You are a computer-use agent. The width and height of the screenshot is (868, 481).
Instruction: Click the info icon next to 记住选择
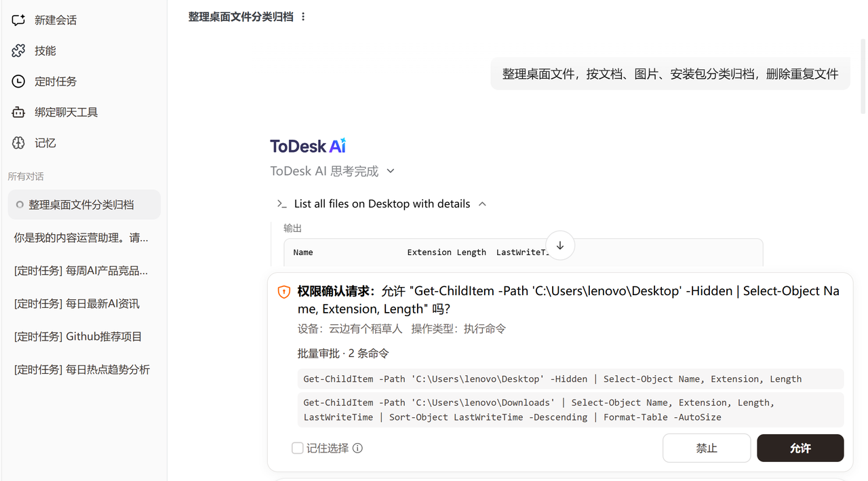pos(358,448)
